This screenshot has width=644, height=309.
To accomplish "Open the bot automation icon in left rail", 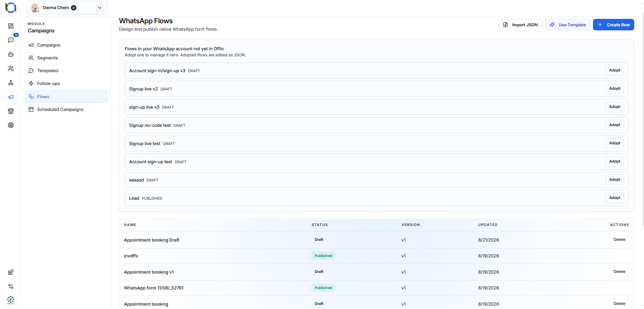I will point(11,54).
